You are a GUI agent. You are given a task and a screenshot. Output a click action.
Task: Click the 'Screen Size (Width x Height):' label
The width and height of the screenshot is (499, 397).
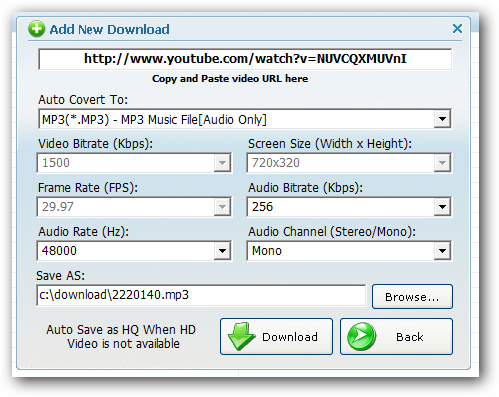pos(330,144)
